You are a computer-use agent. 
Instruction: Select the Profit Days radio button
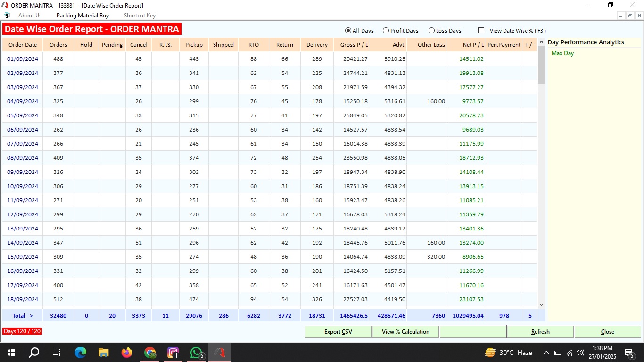386,31
